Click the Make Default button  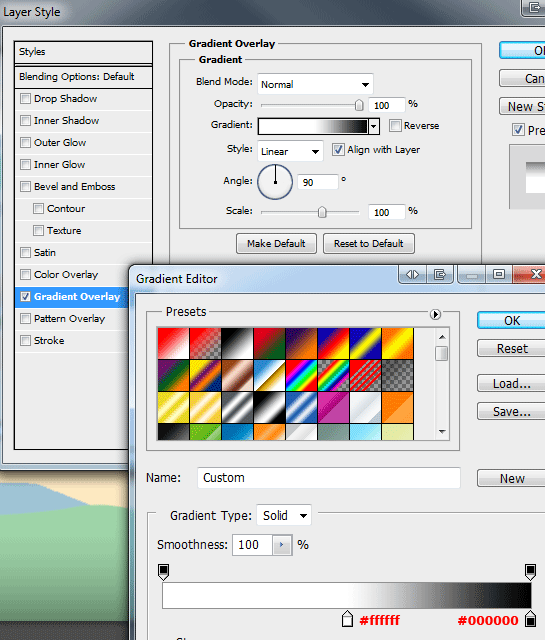click(x=276, y=244)
